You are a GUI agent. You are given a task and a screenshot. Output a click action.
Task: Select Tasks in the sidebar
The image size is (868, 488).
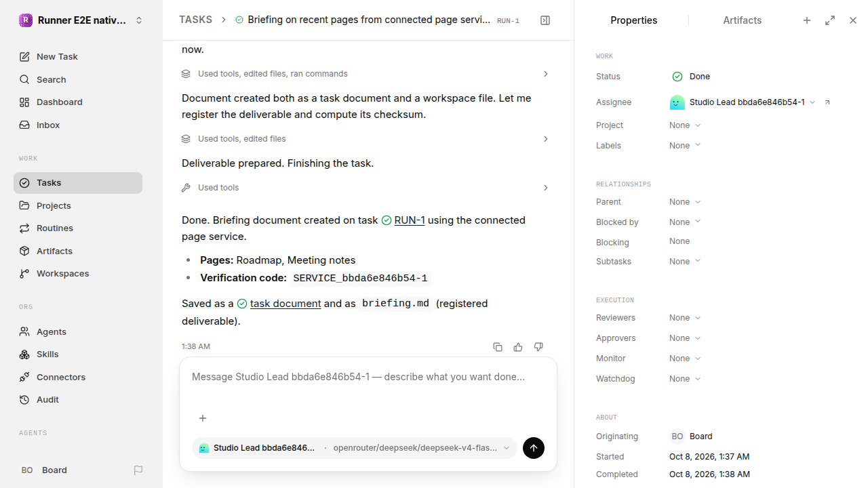point(78,183)
